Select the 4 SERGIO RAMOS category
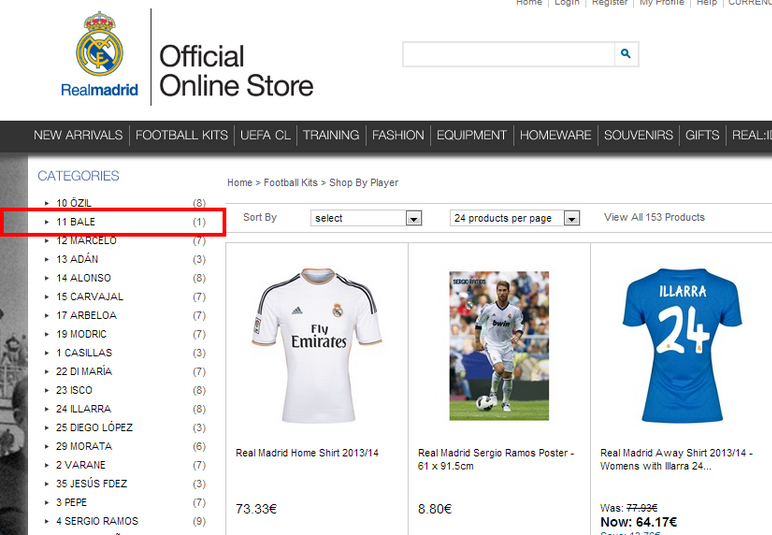Viewport: 772px width, 535px height. pos(97,521)
